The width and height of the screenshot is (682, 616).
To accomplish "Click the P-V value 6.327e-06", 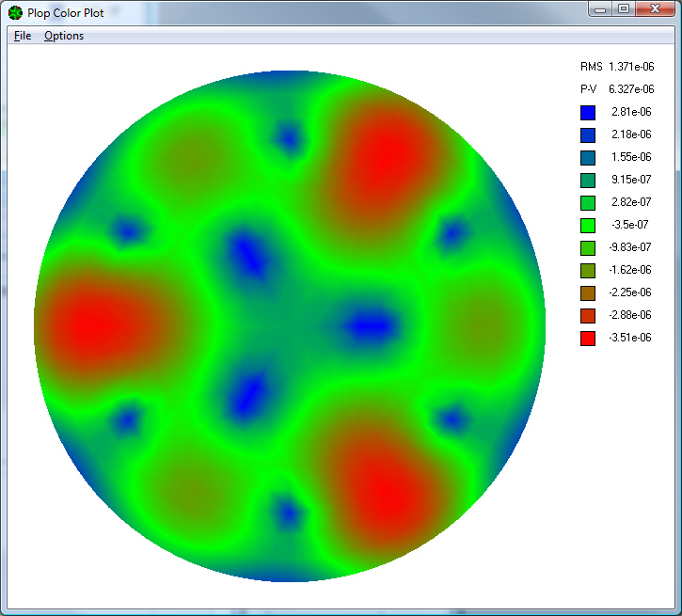I will pos(631,89).
